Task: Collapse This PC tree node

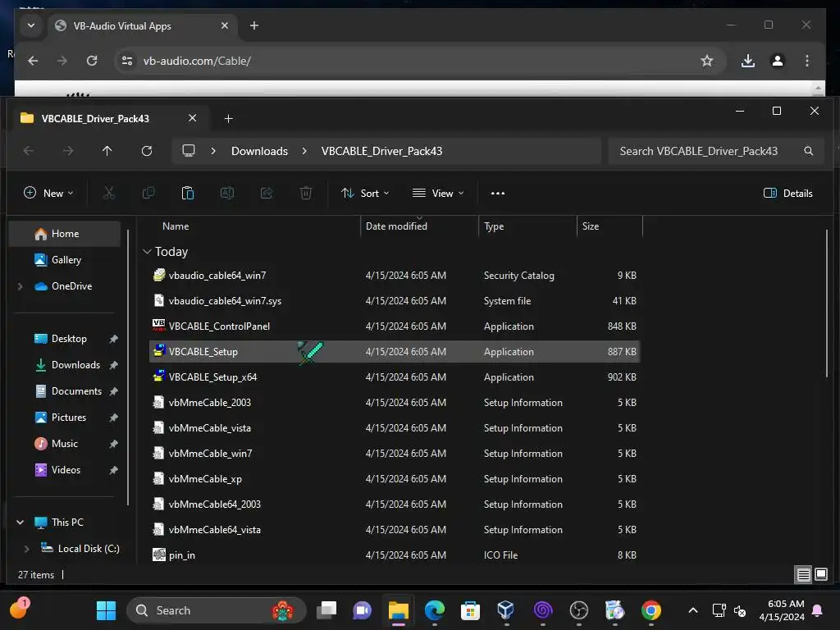Action: (21, 523)
